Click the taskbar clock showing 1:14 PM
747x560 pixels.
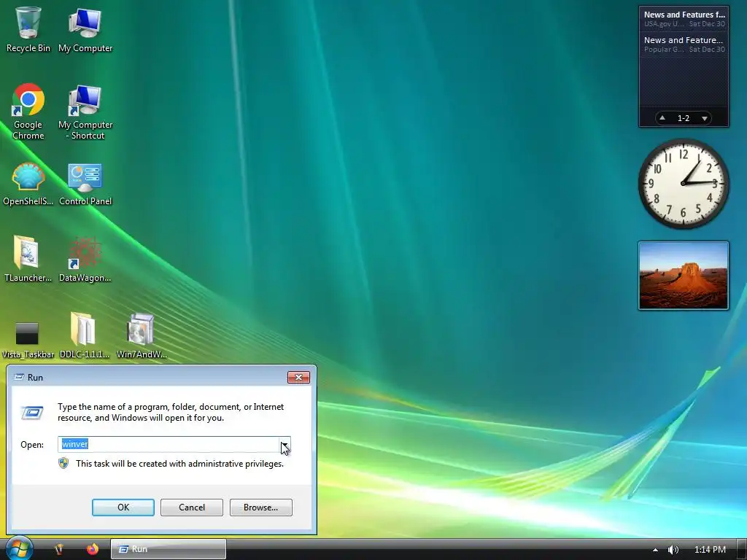coord(710,550)
